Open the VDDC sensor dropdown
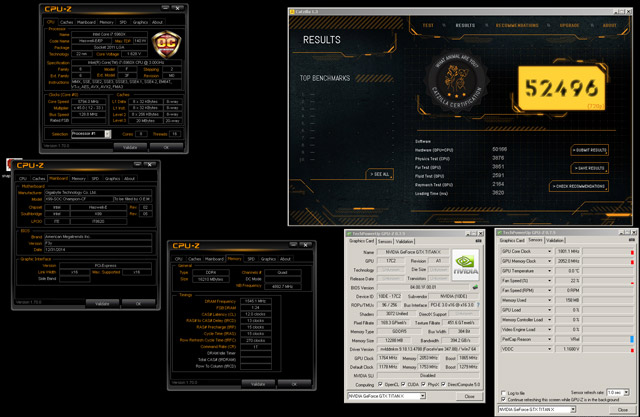The width and height of the screenshot is (640, 417). click(550, 349)
